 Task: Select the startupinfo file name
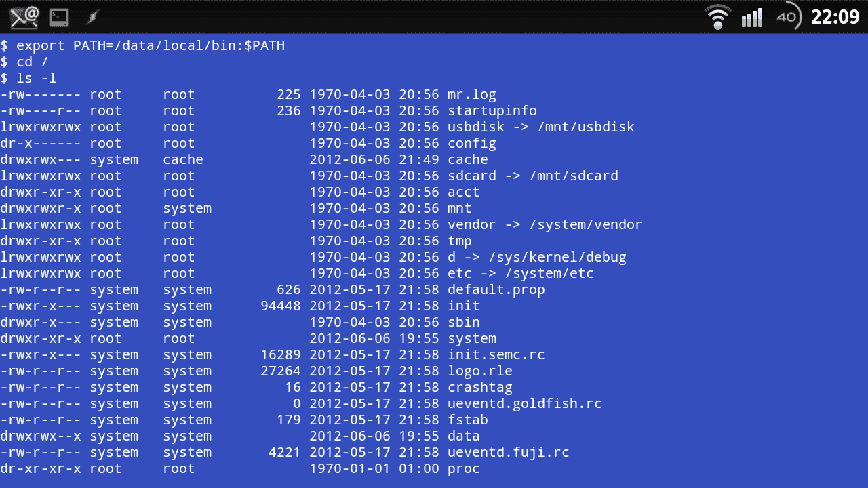pyautogui.click(x=492, y=111)
